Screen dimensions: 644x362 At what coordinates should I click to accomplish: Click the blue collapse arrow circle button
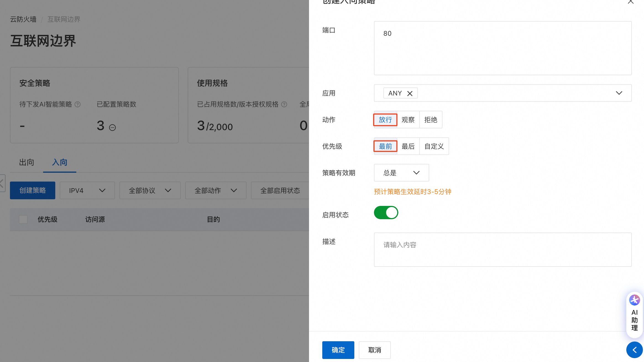pos(634,350)
